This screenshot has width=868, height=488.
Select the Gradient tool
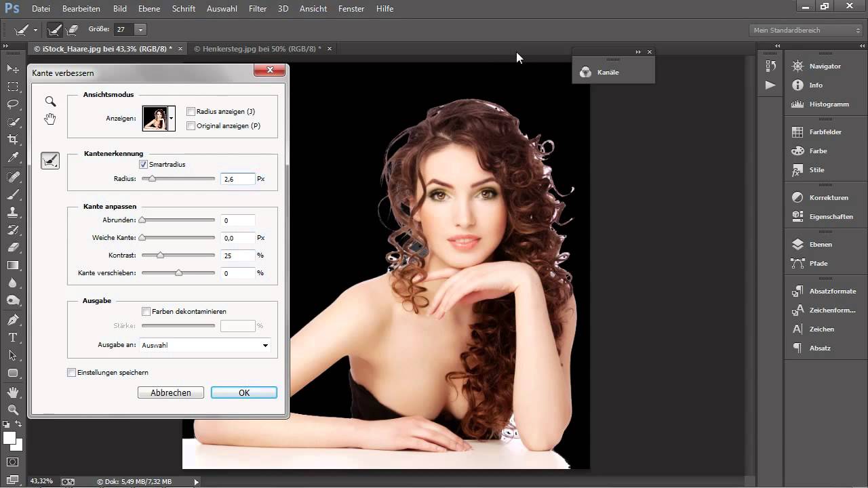point(13,265)
